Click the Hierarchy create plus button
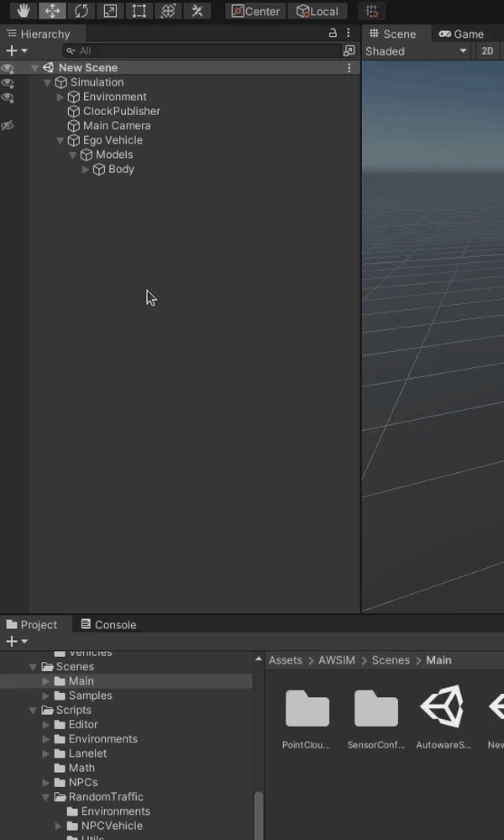This screenshot has height=840, width=504. [x=16, y=51]
